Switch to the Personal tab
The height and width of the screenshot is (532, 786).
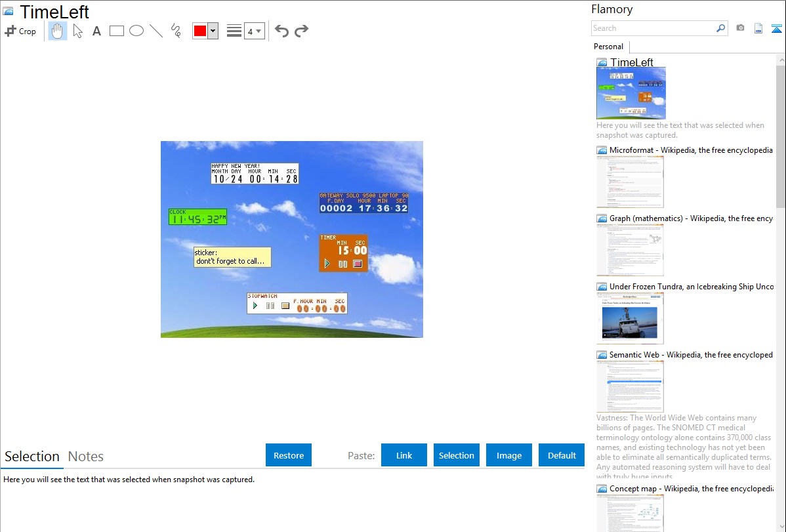(609, 47)
